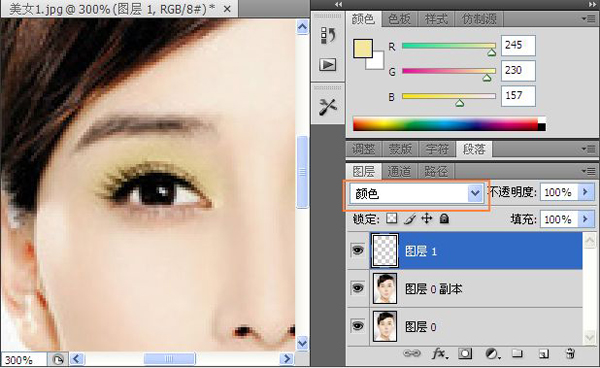Open the Actions panel play icon
600x368 pixels.
[328, 64]
